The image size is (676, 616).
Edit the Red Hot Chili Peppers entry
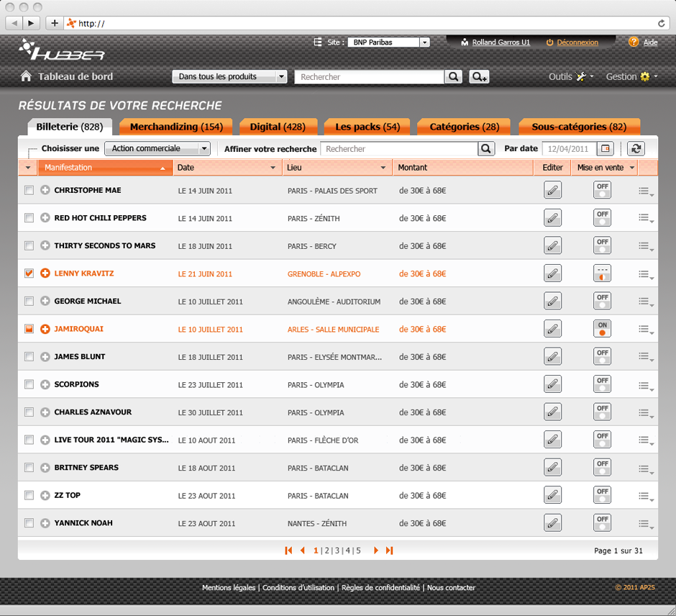tap(553, 218)
